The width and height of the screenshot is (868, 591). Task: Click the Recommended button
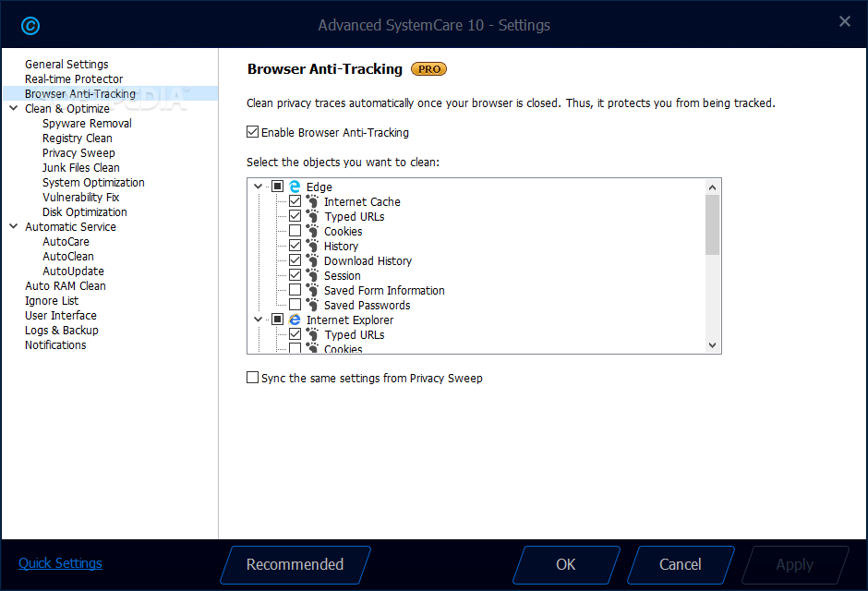coord(295,564)
